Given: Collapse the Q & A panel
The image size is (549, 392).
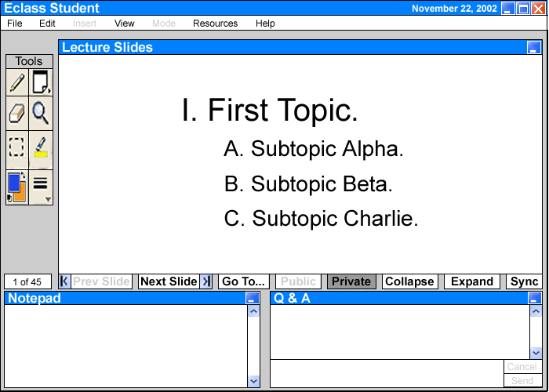Looking at the screenshot, I should 534,299.
